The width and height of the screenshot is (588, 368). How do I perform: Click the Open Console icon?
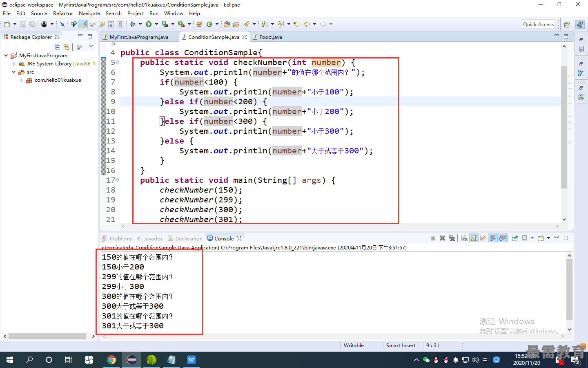point(541,238)
